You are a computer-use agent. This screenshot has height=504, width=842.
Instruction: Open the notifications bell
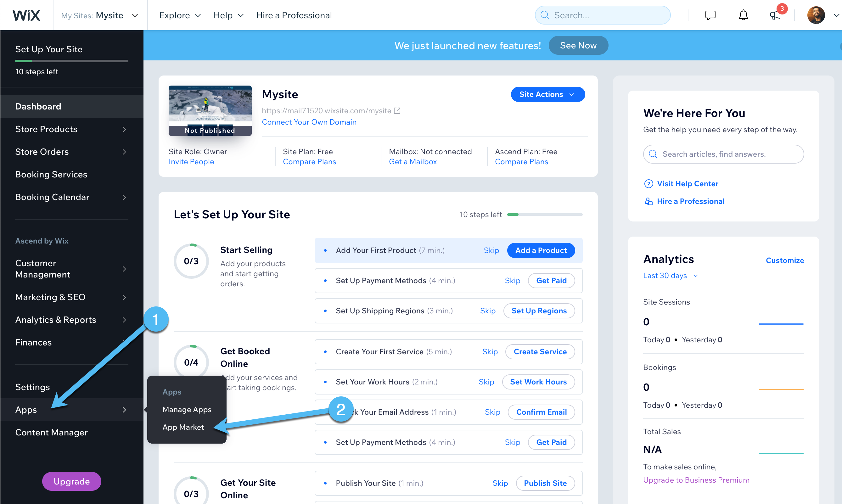point(743,15)
